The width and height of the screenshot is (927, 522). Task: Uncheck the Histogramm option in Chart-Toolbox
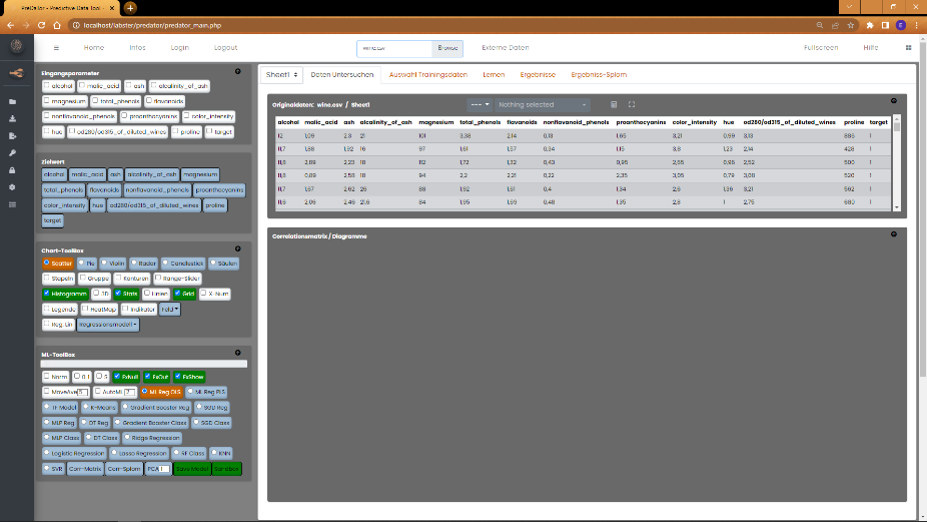pyautogui.click(x=47, y=294)
